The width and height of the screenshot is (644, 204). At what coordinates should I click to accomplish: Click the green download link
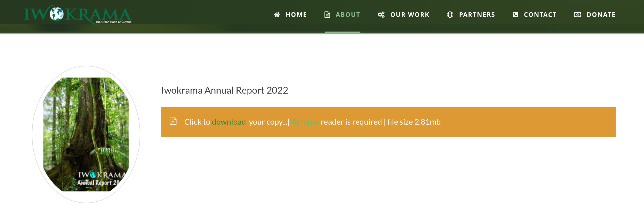point(229,122)
